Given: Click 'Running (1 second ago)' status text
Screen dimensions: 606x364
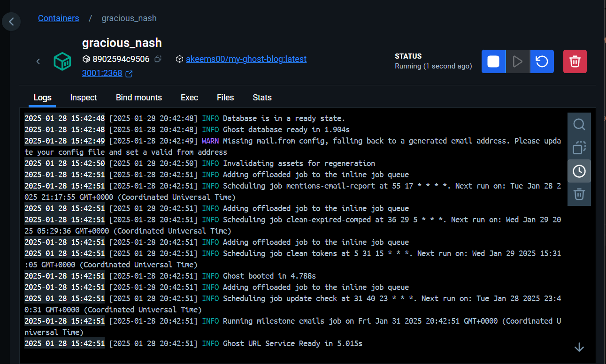Looking at the screenshot, I should pyautogui.click(x=433, y=67).
